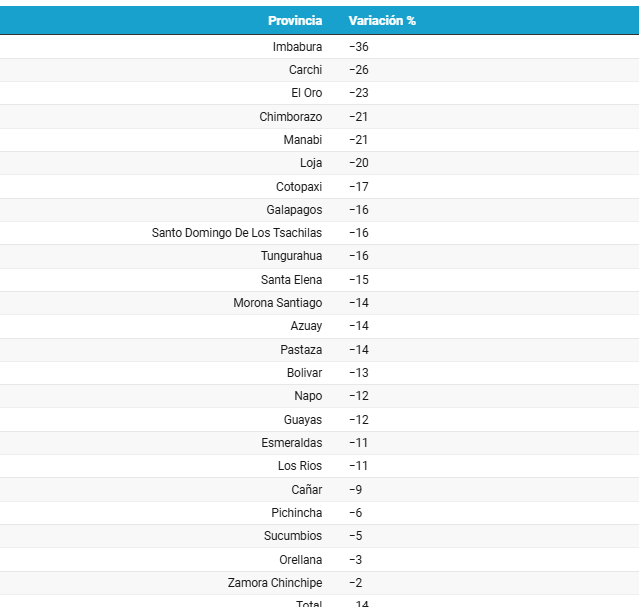Select the Guayas row
Screen dimensions: 640x607
pos(302,420)
